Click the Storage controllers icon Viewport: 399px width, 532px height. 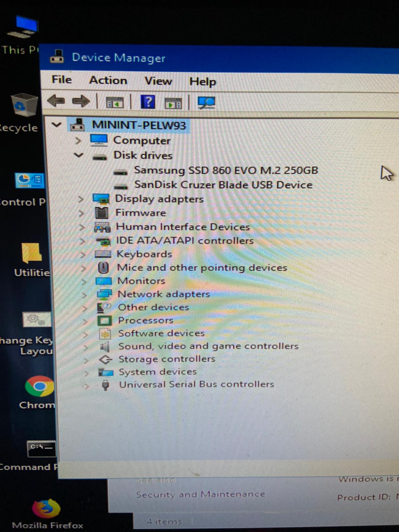pyautogui.click(x=106, y=359)
